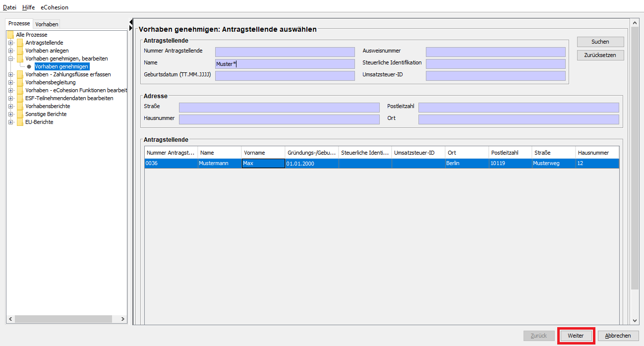Open the Hilfe menu
Image resolution: width=644 pixels, height=346 pixels.
click(28, 7)
